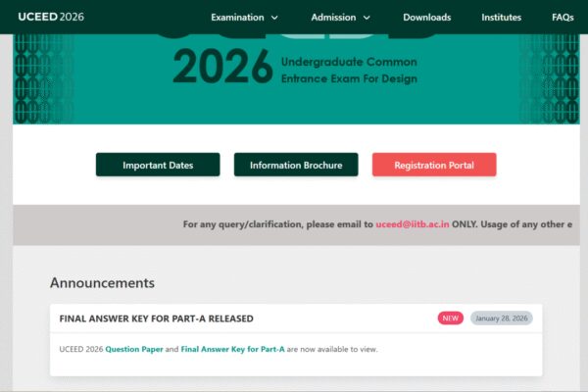
Task: Open the Examination menu
Action: [x=237, y=18]
